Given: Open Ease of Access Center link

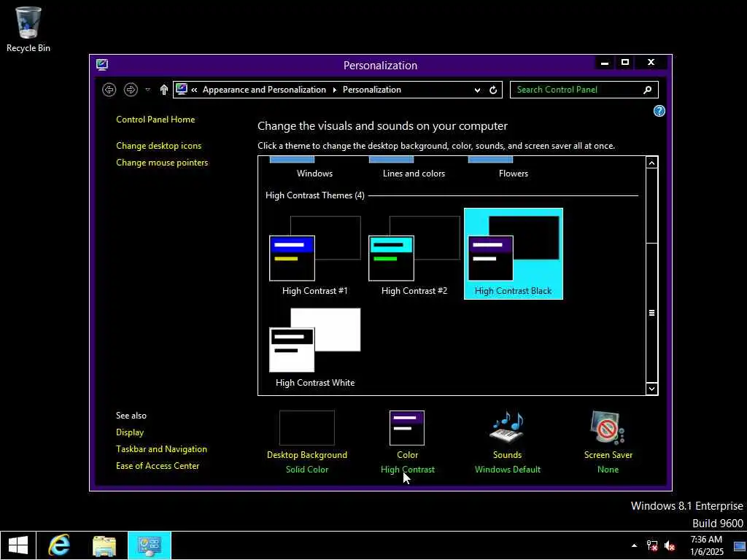Looking at the screenshot, I should click(x=158, y=466).
